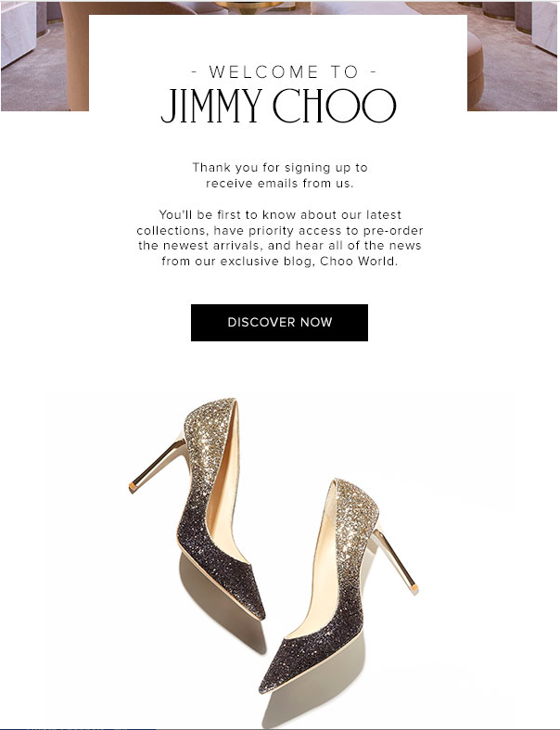
Task: Click the 'Thank you for signing up' text
Action: 280,168
